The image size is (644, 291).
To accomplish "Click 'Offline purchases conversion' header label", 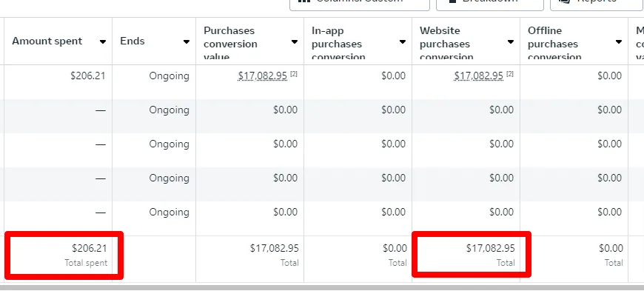I will (554, 44).
